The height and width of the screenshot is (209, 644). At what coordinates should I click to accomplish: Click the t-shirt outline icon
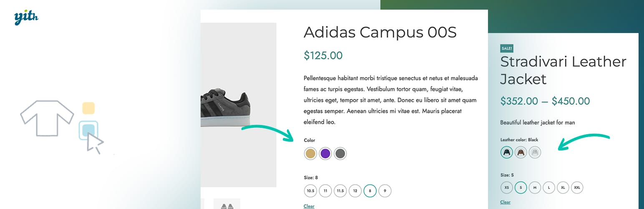pos(47,117)
